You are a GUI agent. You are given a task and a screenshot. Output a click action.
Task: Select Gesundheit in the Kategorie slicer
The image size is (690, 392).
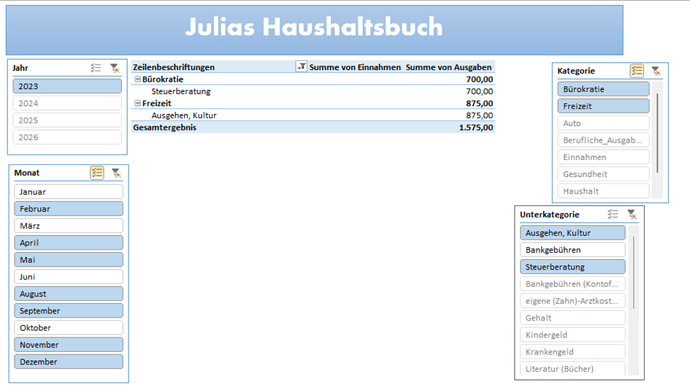coord(603,174)
